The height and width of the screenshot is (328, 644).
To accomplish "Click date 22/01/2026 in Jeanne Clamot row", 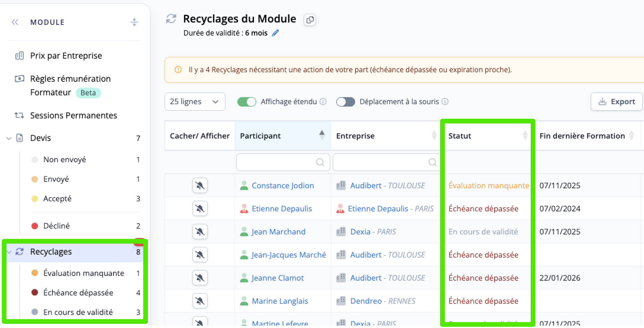I will pos(560,278).
